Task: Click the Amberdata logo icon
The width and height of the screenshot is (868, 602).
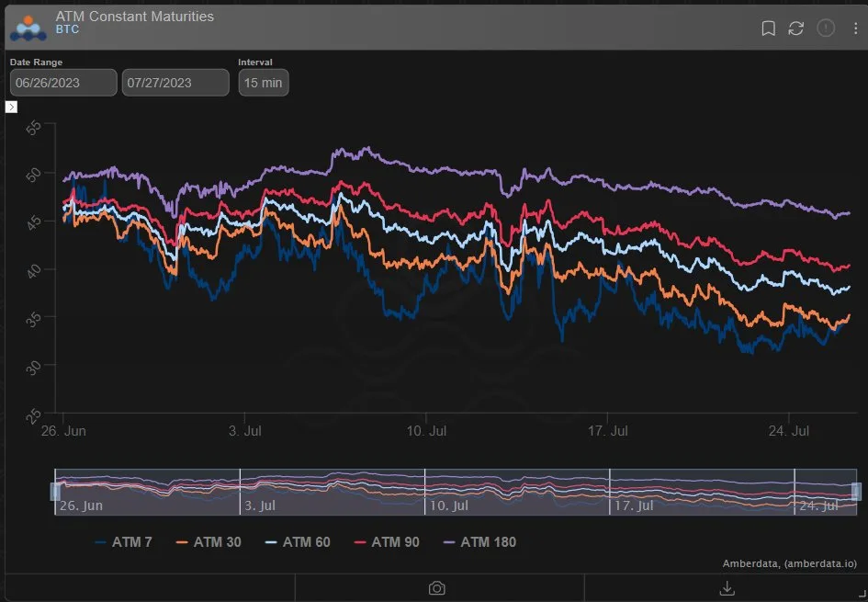Action: 28,28
